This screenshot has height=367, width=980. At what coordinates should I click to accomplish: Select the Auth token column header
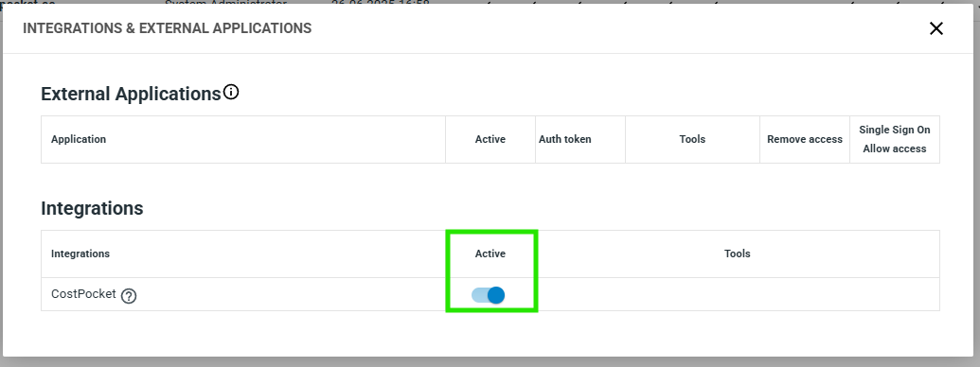tap(565, 139)
